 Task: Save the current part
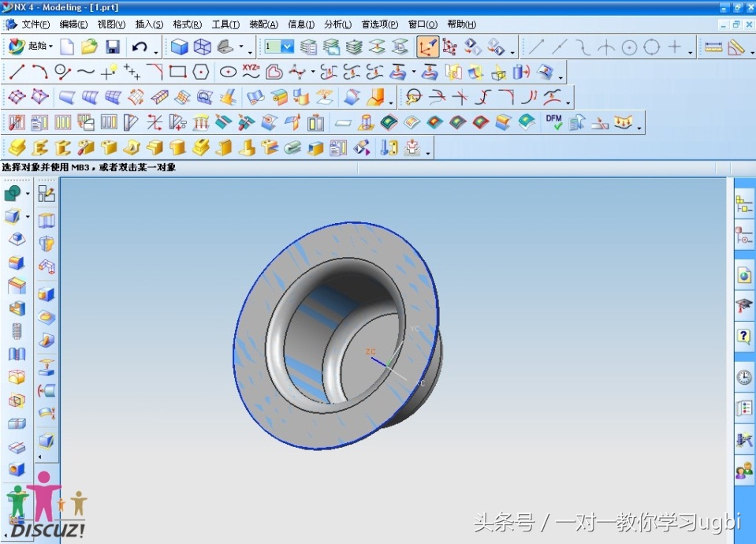(113, 46)
